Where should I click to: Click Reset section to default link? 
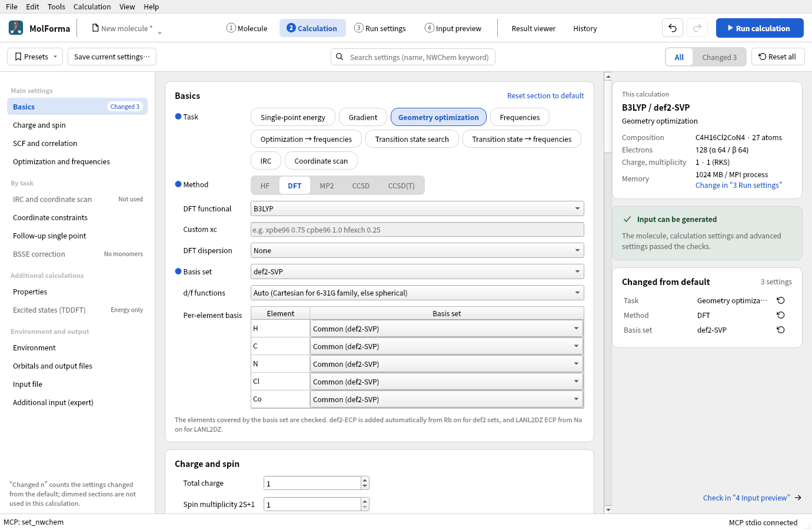[545, 95]
